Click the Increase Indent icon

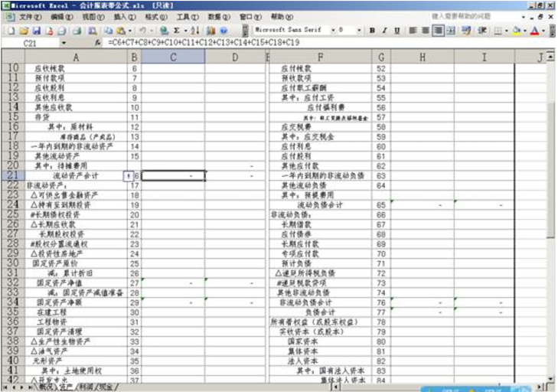point(482,31)
